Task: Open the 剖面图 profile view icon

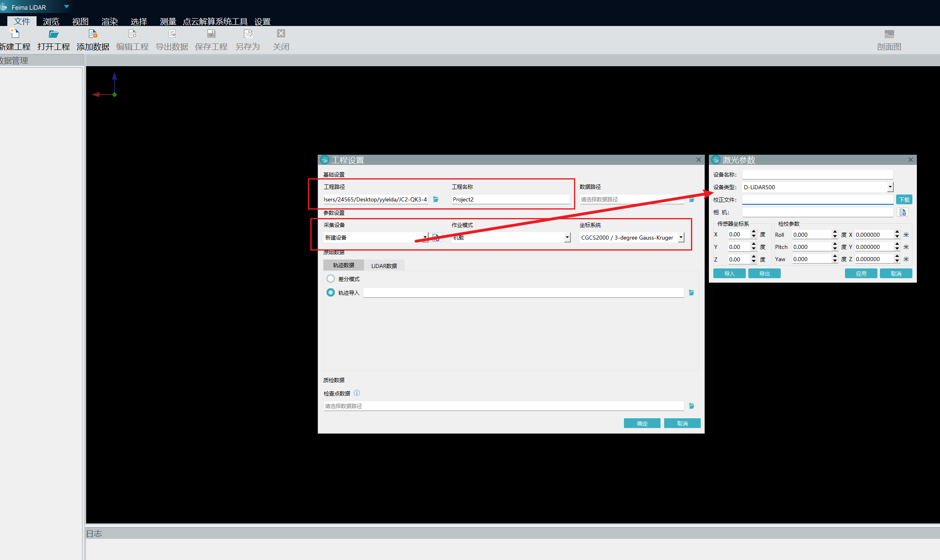Action: 889,34
